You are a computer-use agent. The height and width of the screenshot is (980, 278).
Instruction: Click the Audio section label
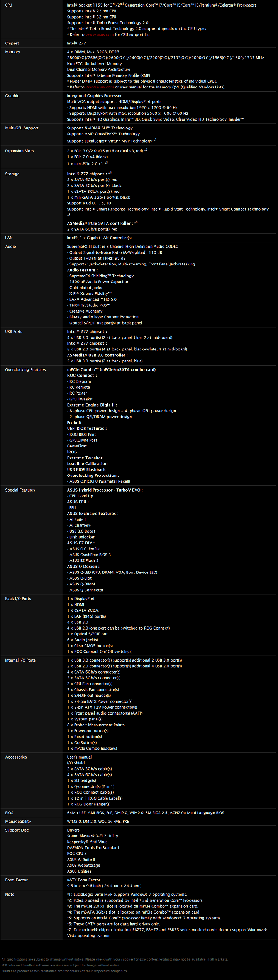tap(11, 247)
